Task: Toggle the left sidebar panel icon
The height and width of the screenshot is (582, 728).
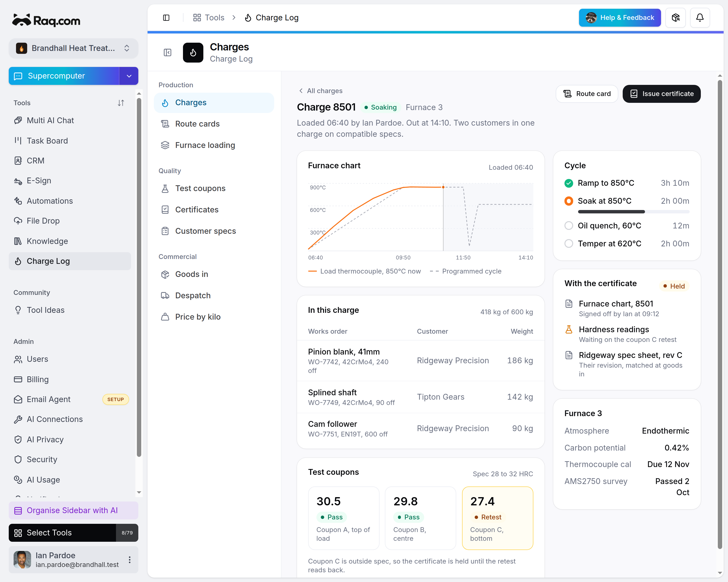Action: [166, 17]
